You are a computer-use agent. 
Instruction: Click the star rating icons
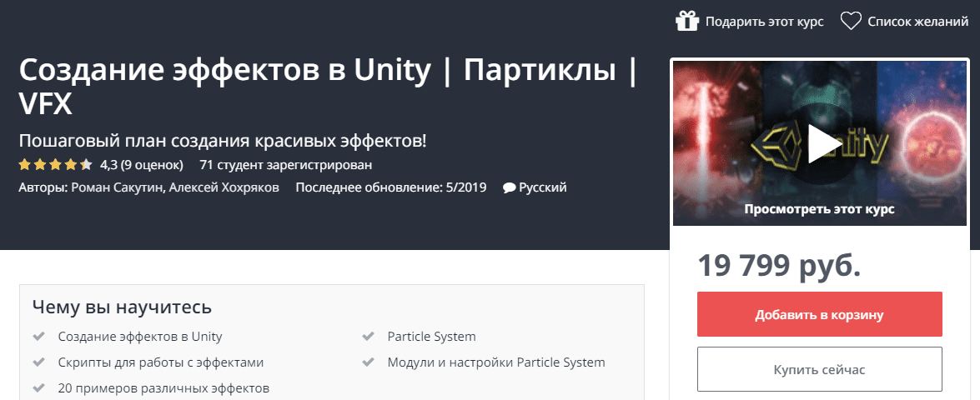pos(55,164)
